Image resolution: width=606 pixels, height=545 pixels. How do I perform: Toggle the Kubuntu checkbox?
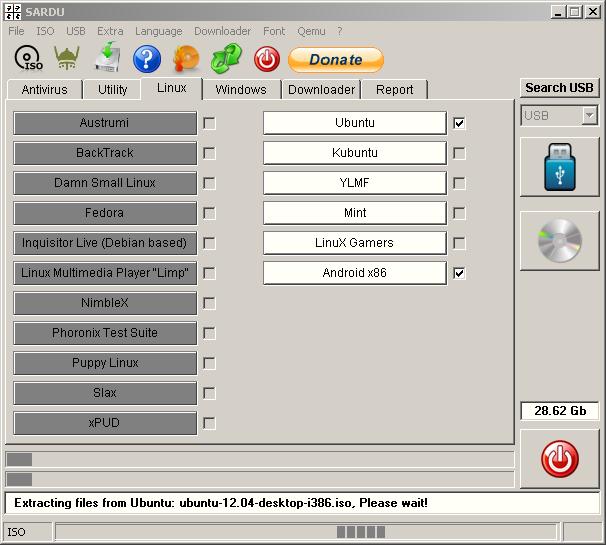(x=459, y=153)
